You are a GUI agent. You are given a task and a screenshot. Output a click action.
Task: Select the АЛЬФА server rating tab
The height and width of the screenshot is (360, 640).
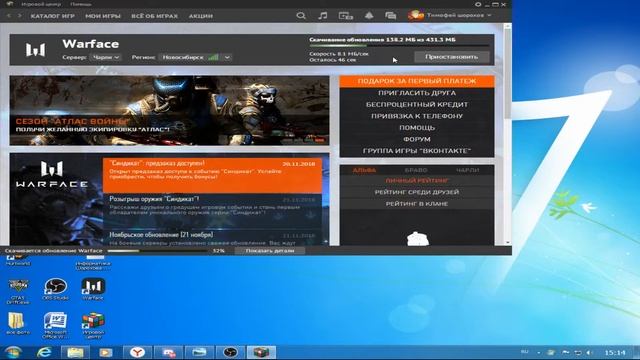pyautogui.click(x=364, y=170)
